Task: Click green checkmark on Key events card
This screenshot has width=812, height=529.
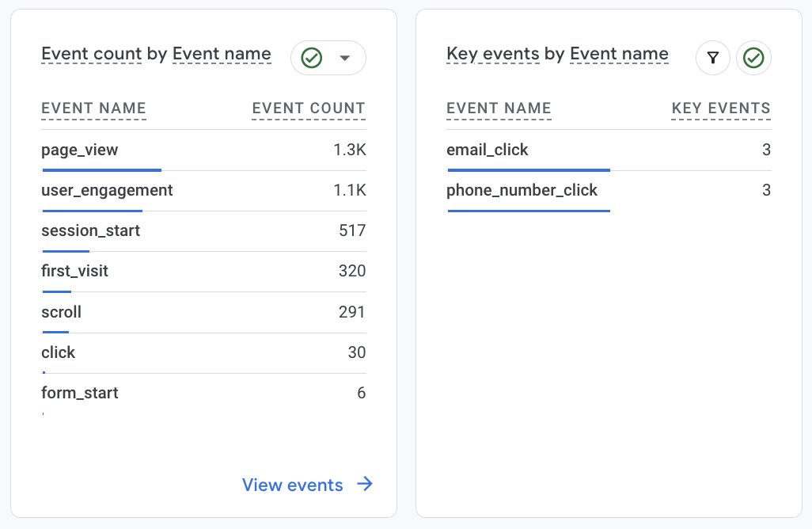Action: coord(753,58)
